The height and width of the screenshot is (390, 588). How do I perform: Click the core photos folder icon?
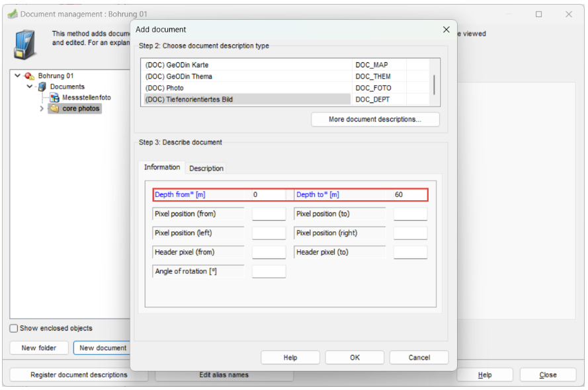54,108
